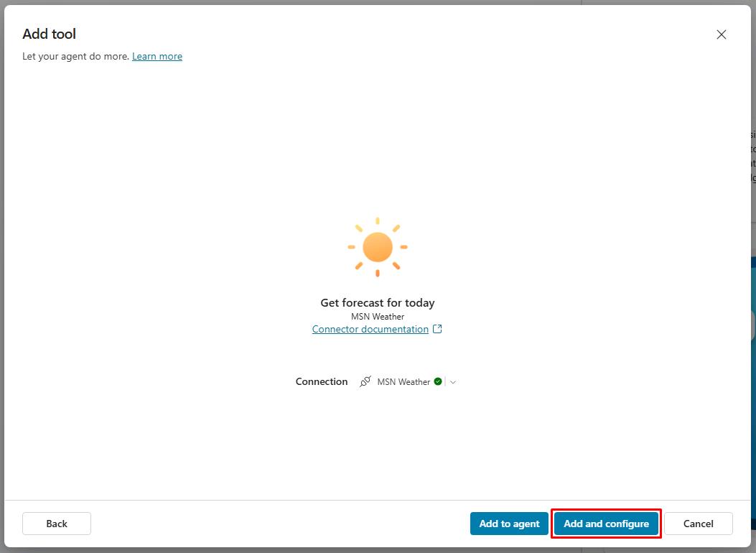Click the Add tool heading
The height and width of the screenshot is (553, 756).
pyautogui.click(x=49, y=34)
